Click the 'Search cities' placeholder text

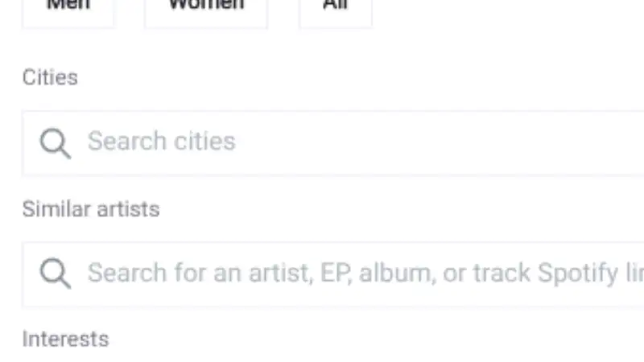(x=161, y=142)
